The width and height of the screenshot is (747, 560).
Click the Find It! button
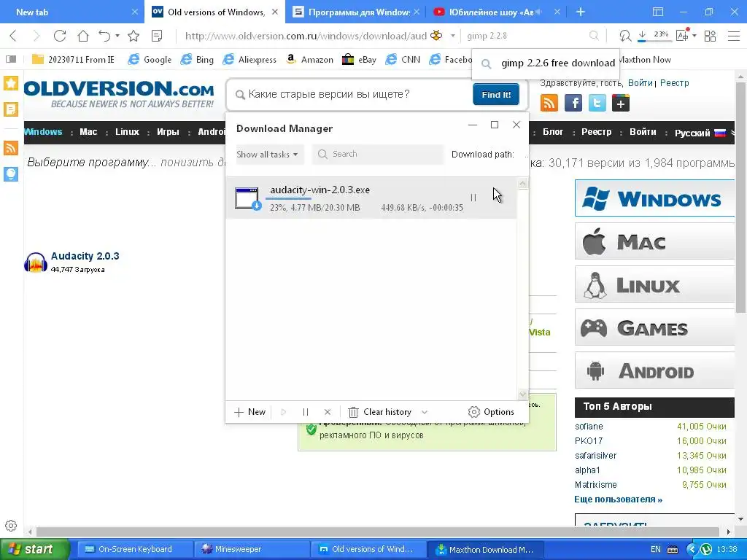coord(496,94)
